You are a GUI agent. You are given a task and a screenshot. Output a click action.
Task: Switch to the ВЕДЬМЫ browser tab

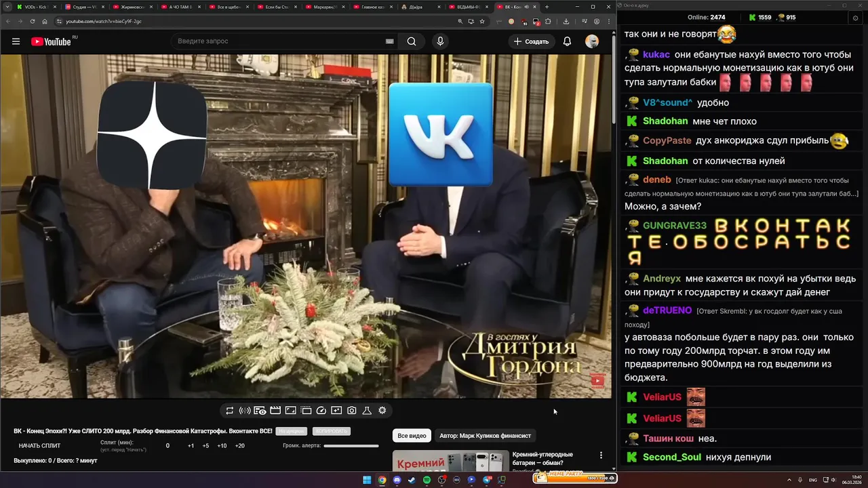pyautogui.click(x=469, y=7)
